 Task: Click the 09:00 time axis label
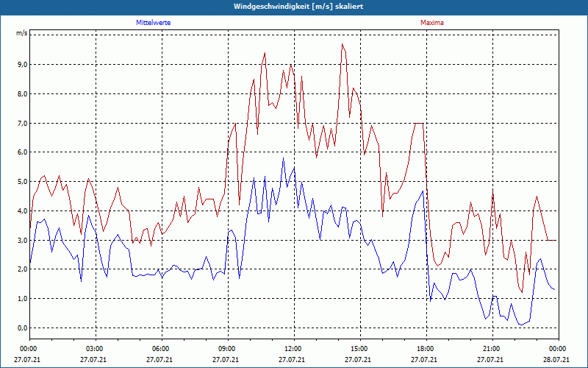[226, 349]
